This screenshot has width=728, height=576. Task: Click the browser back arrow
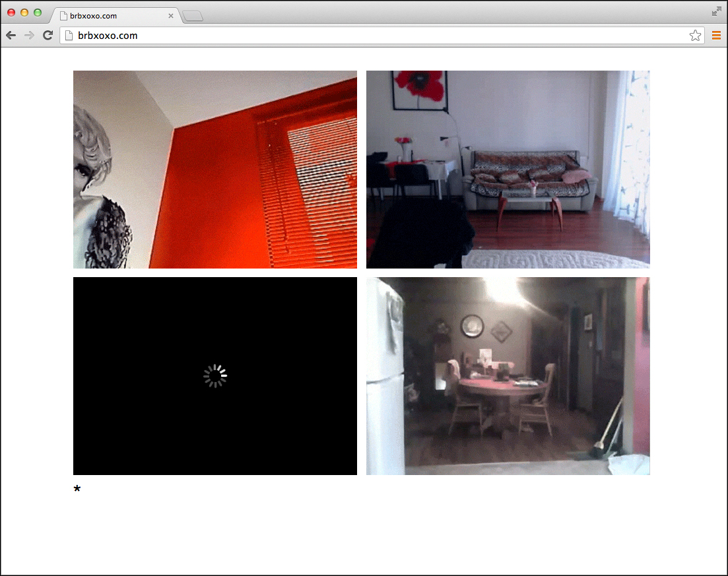coord(11,36)
